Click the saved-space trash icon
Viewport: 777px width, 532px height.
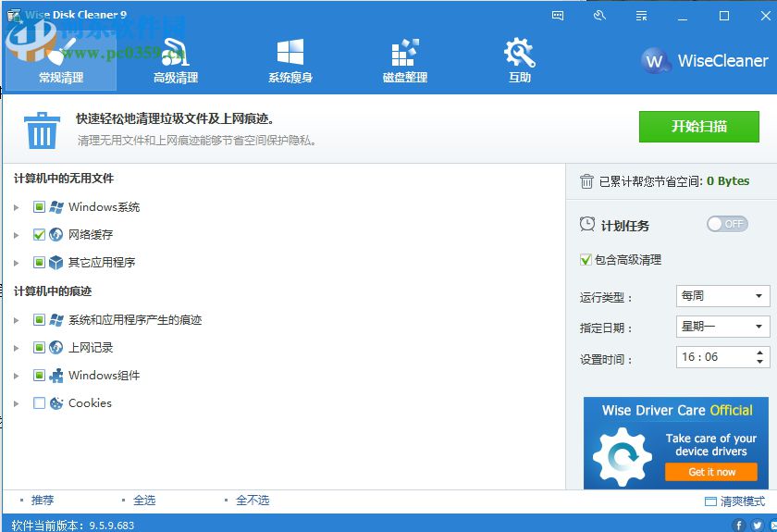[x=586, y=181]
